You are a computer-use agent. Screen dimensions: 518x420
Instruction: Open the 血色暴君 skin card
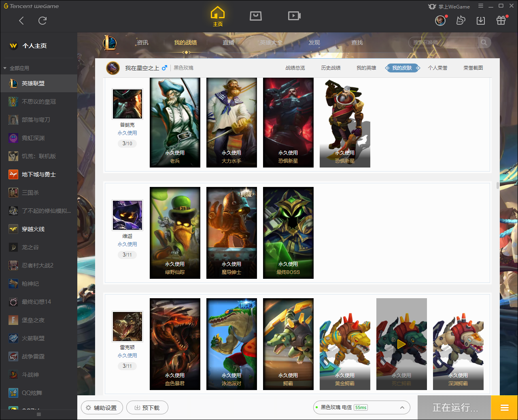(175, 344)
